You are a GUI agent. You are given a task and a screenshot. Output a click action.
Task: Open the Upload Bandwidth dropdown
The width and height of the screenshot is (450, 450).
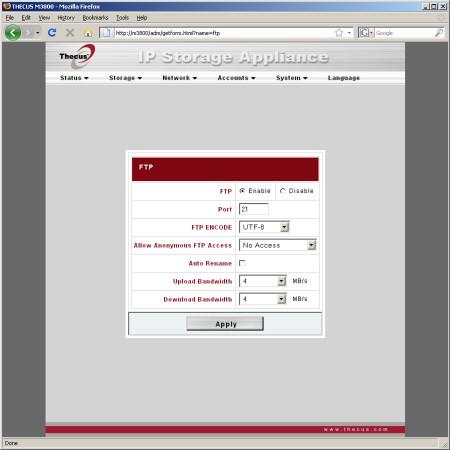click(263, 281)
